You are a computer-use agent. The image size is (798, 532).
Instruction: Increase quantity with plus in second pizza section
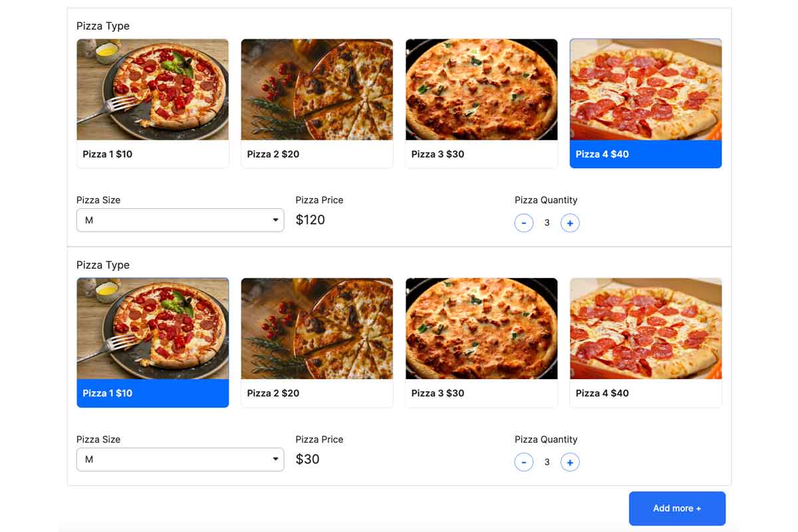pyautogui.click(x=570, y=462)
